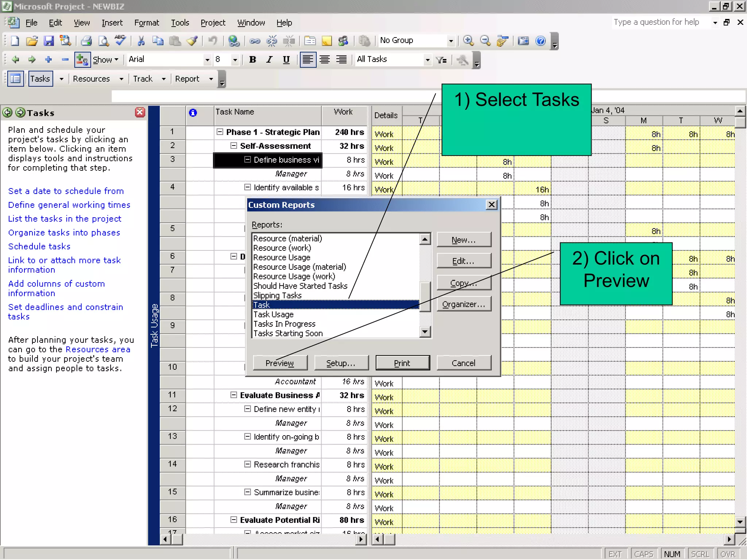This screenshot has height=560, width=747.
Task: Outdent task with the left green arrow
Action: coord(15,59)
